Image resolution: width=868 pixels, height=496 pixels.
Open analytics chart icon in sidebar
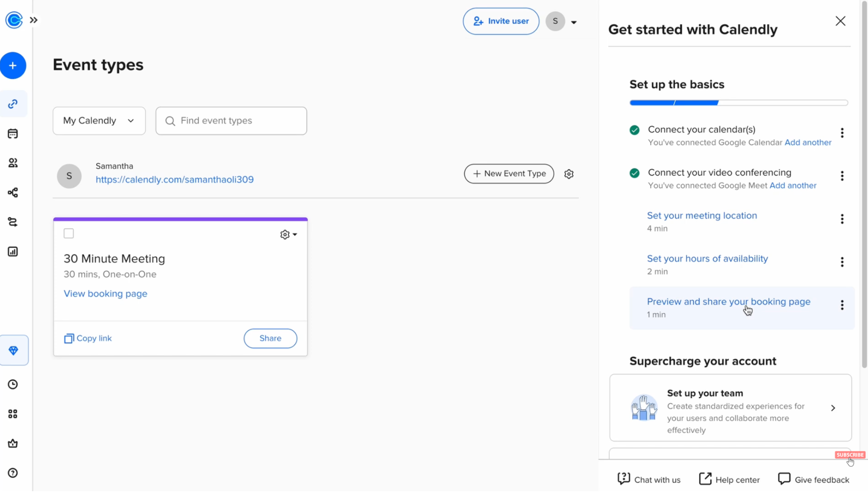tap(13, 252)
